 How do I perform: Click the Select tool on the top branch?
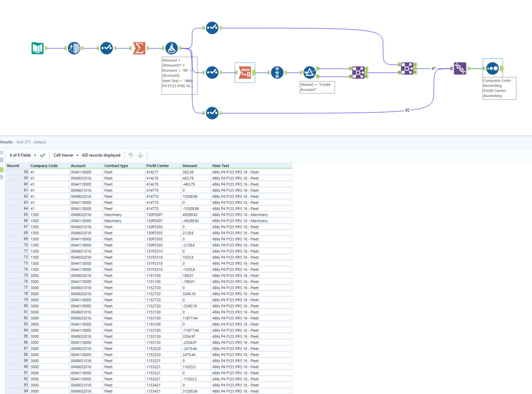pyautogui.click(x=212, y=28)
